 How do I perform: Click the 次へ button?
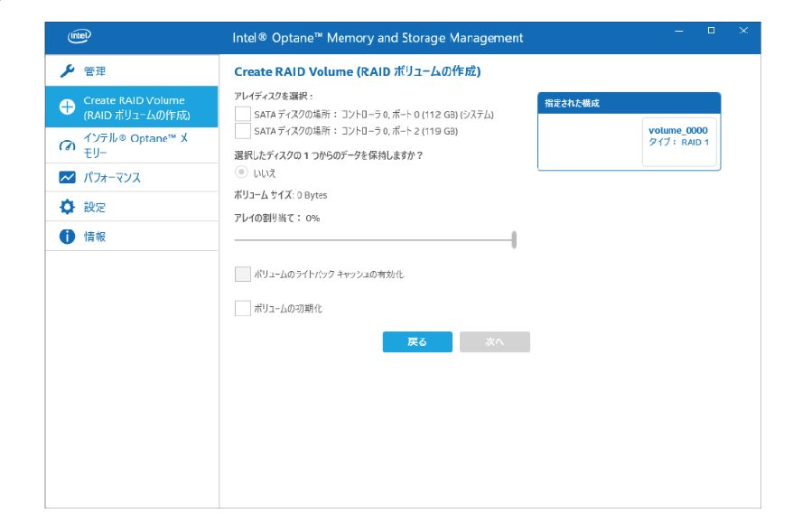pyautogui.click(x=495, y=341)
